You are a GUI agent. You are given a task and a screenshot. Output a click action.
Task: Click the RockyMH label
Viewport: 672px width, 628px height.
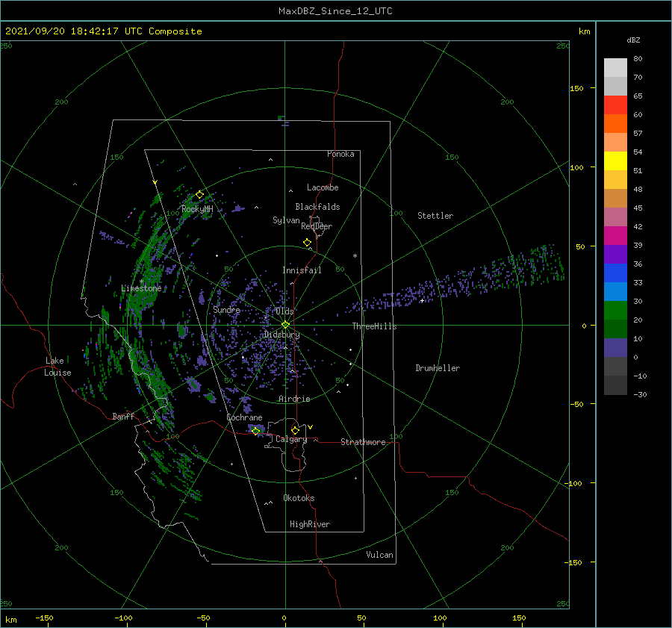(197, 209)
